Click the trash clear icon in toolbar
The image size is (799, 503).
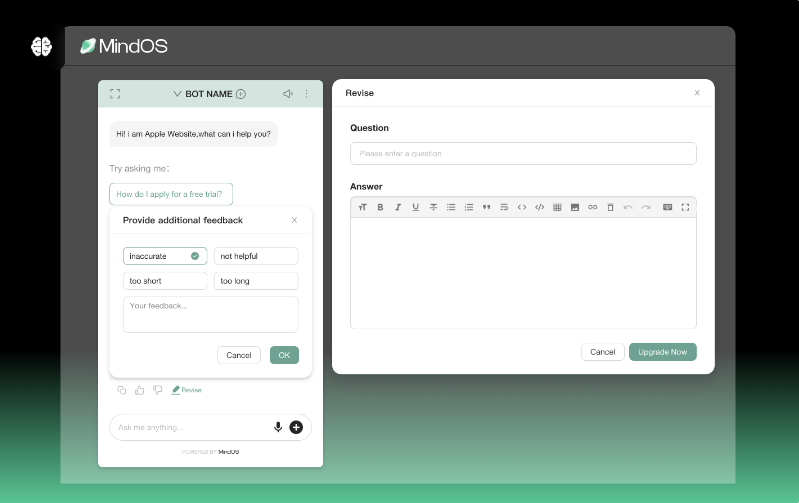610,207
